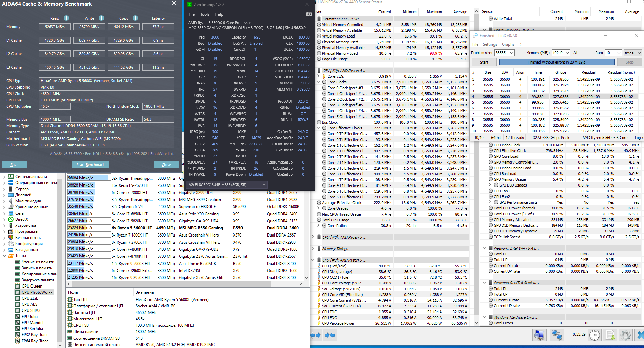Click Log button in LinX status bar
The height and width of the screenshot is (348, 644).
638,138
